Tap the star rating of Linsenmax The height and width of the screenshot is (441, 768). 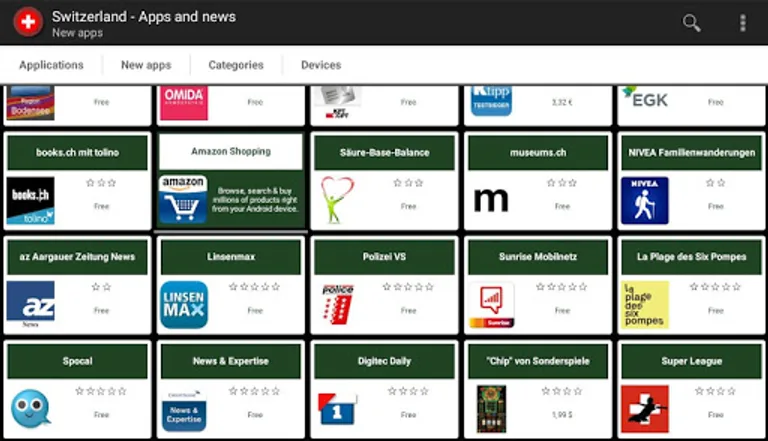point(255,287)
